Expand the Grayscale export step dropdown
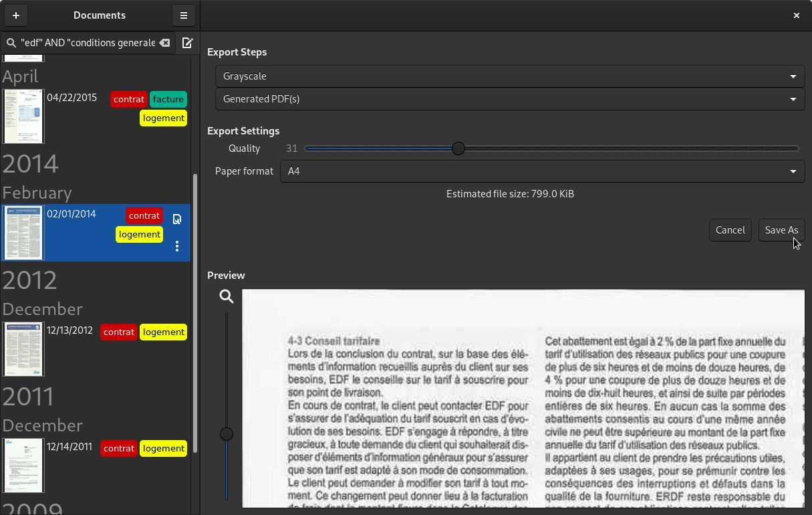 pos(509,76)
